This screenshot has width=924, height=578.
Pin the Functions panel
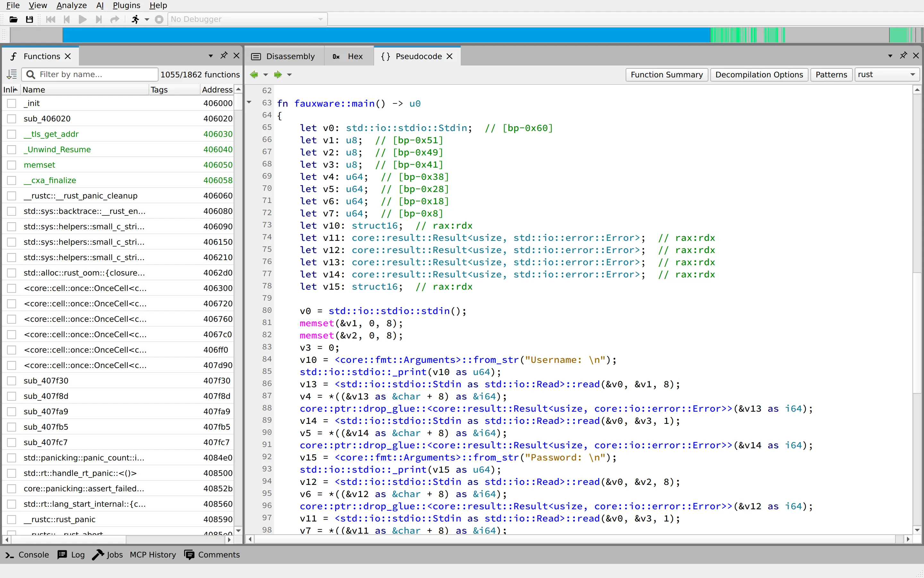(x=224, y=56)
